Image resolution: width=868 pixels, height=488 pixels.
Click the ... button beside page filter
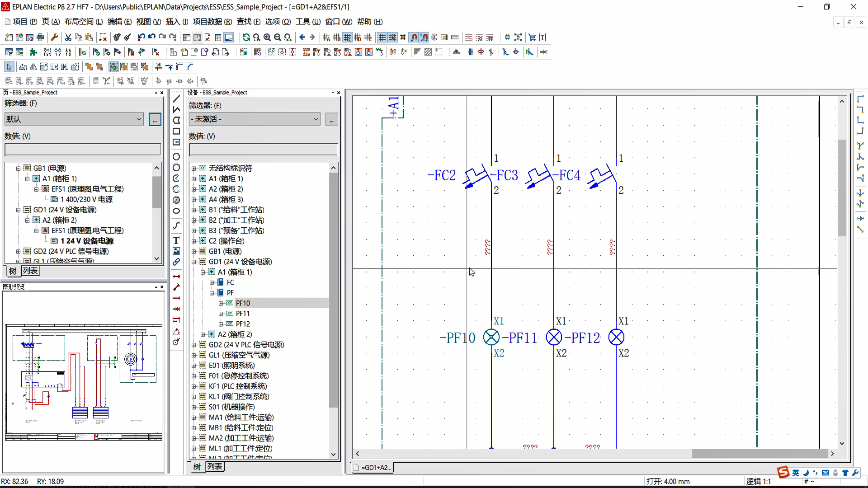[155, 120]
